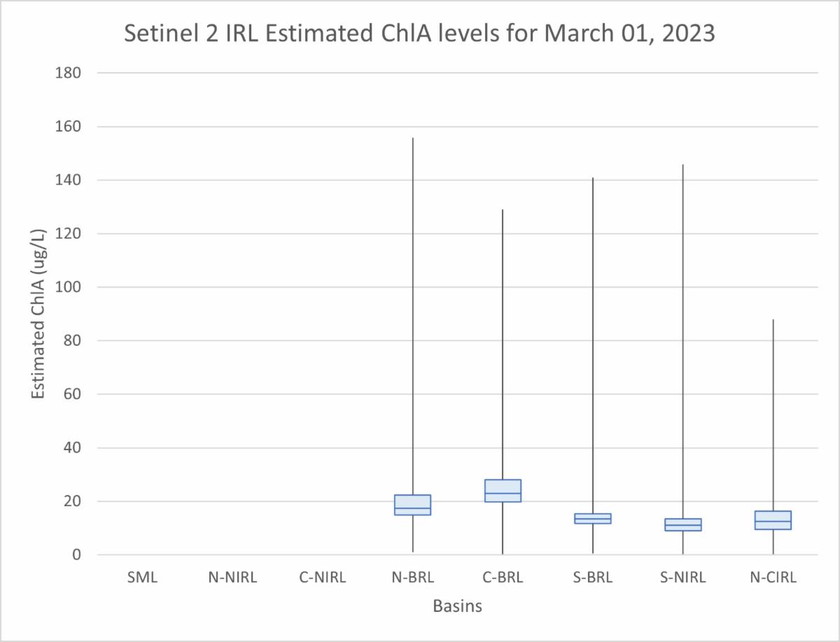Image resolution: width=840 pixels, height=642 pixels.
Task: Select the S-NIRL category label
Action: pos(682,578)
